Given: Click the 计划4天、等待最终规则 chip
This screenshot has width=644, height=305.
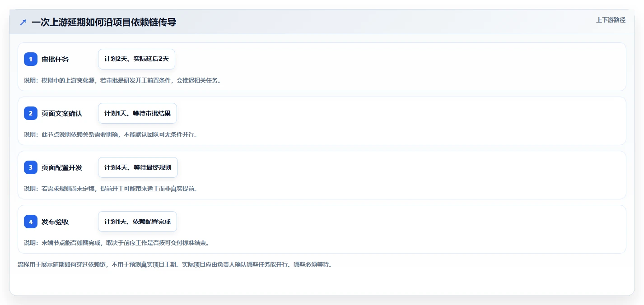Looking at the screenshot, I should (138, 167).
